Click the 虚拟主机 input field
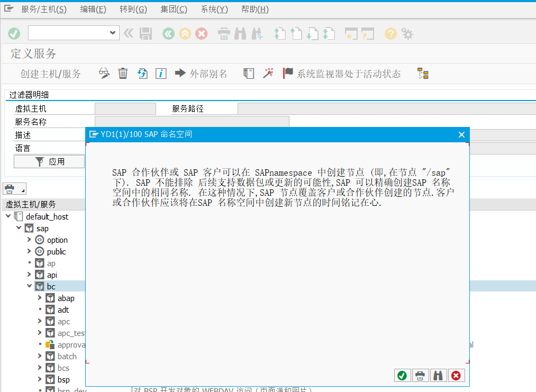 [125, 108]
